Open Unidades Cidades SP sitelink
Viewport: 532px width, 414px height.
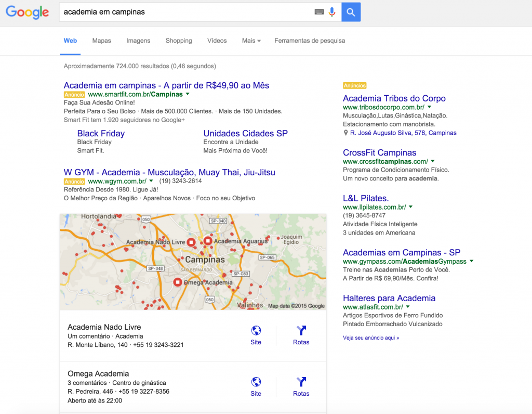245,134
